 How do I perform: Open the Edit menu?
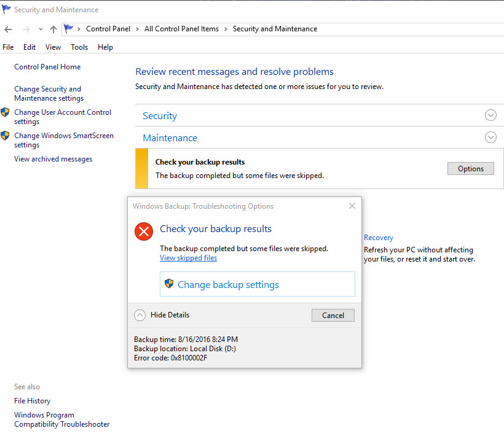[30, 47]
